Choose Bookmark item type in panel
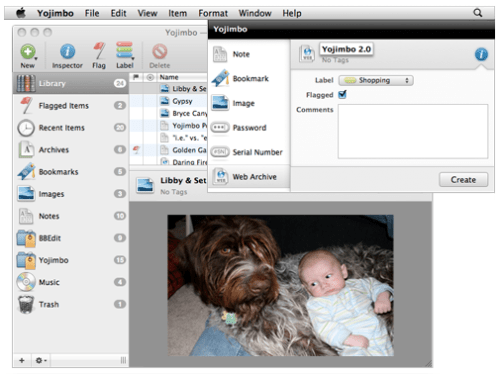 coord(249,79)
